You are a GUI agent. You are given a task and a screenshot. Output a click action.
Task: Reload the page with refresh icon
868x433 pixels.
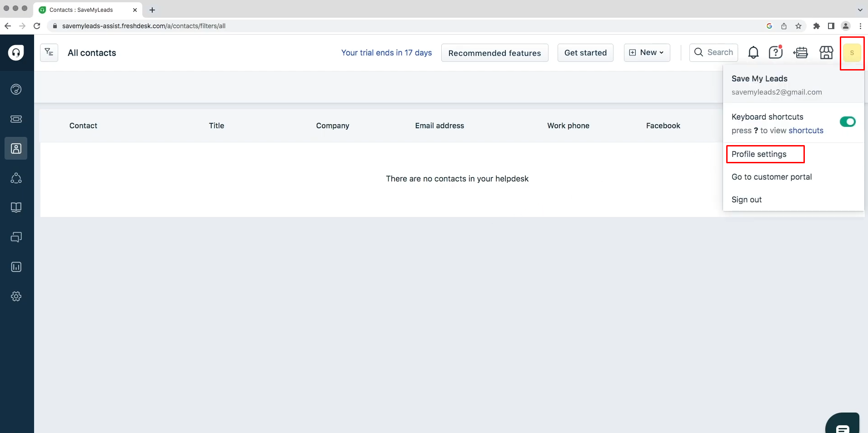coord(37,26)
